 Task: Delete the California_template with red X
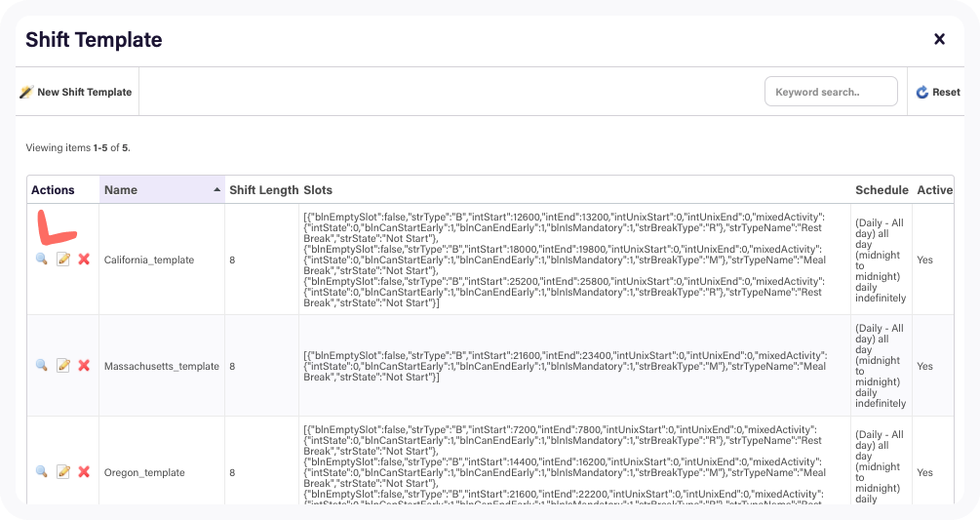pyautogui.click(x=84, y=259)
